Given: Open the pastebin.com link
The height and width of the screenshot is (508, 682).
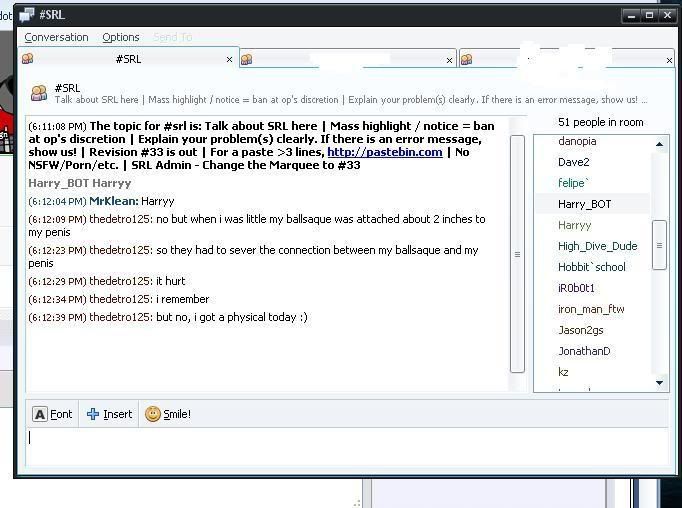Looking at the screenshot, I should coord(384,152).
